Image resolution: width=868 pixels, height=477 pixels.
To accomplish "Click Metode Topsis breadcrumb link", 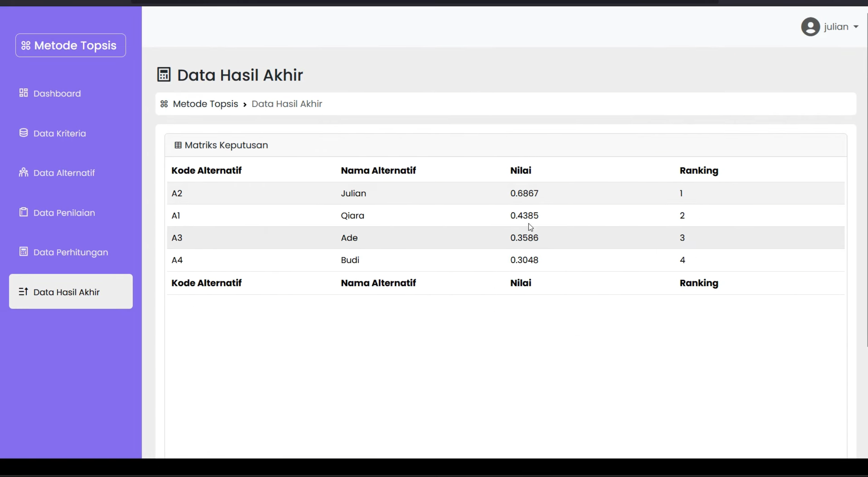I will click(205, 104).
